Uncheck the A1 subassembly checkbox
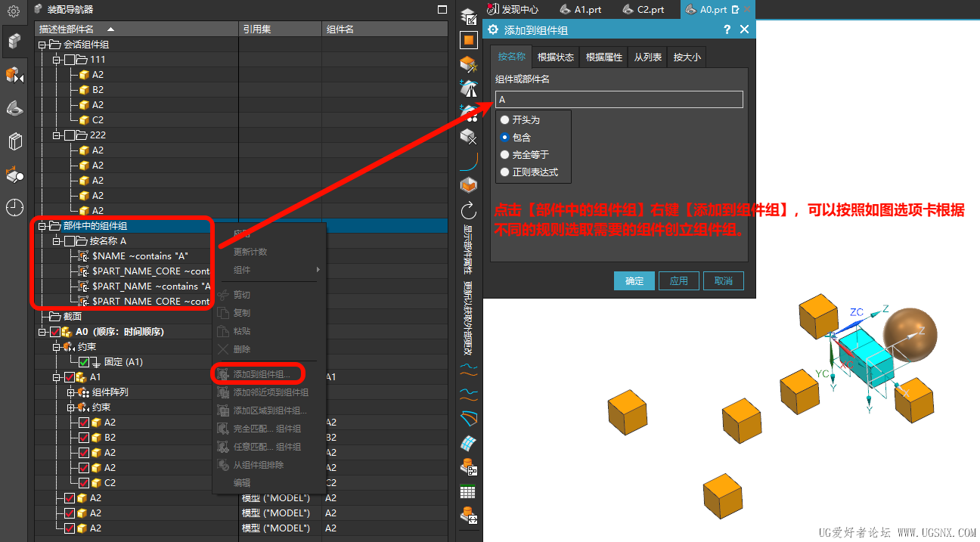Viewport: 980px width, 542px height. (70, 376)
